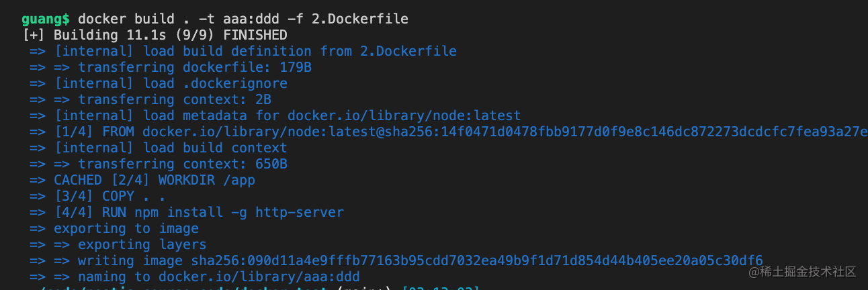Screen dimensions: 868x290
Task: Click the CACHED [2/4] WORKDIR /app line
Action: click(x=155, y=180)
